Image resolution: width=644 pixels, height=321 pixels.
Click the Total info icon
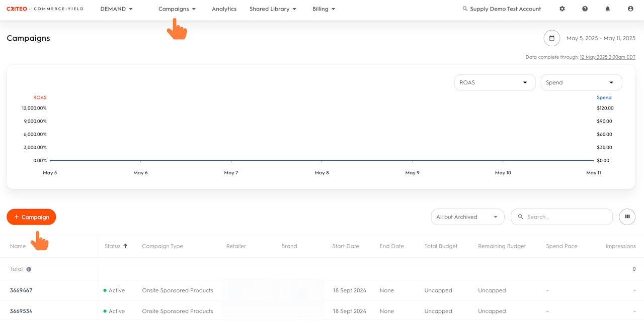click(29, 269)
